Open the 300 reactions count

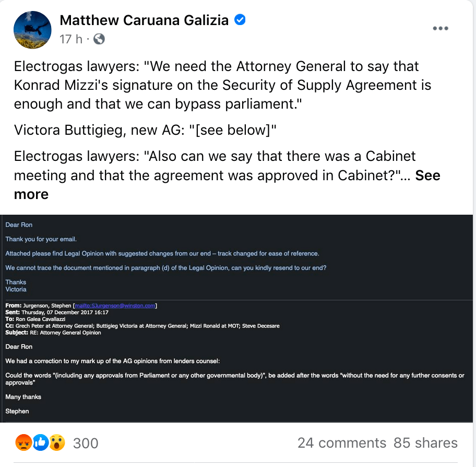(x=86, y=443)
